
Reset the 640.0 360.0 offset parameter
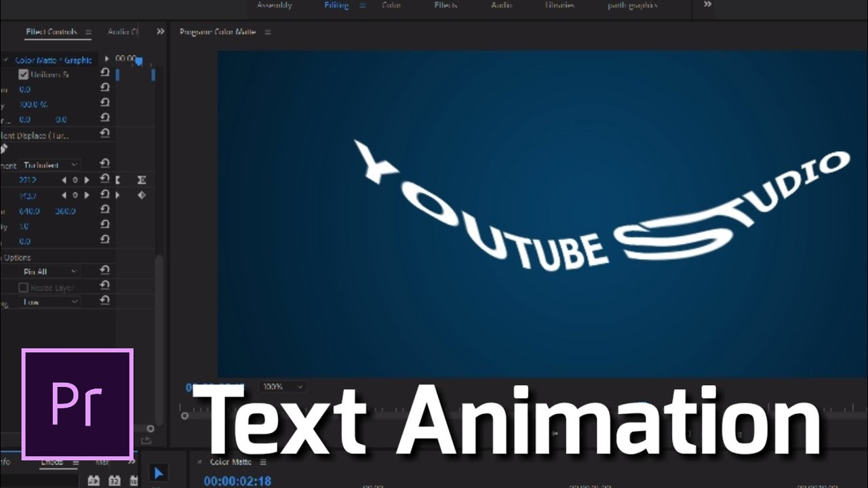tap(105, 210)
